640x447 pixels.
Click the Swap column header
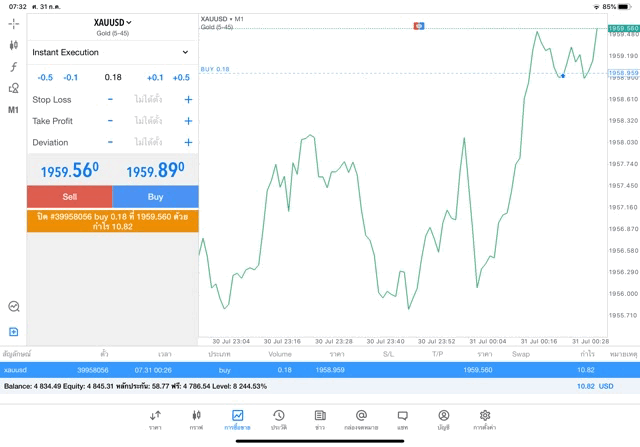(521, 354)
